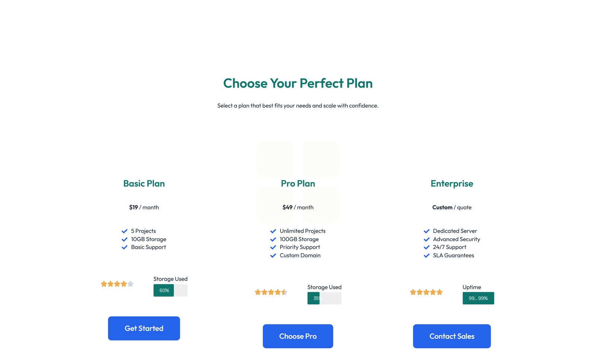This screenshot has width=596, height=364.
Task: Click the checkmark beside 10GB Storage
Action: point(124,239)
